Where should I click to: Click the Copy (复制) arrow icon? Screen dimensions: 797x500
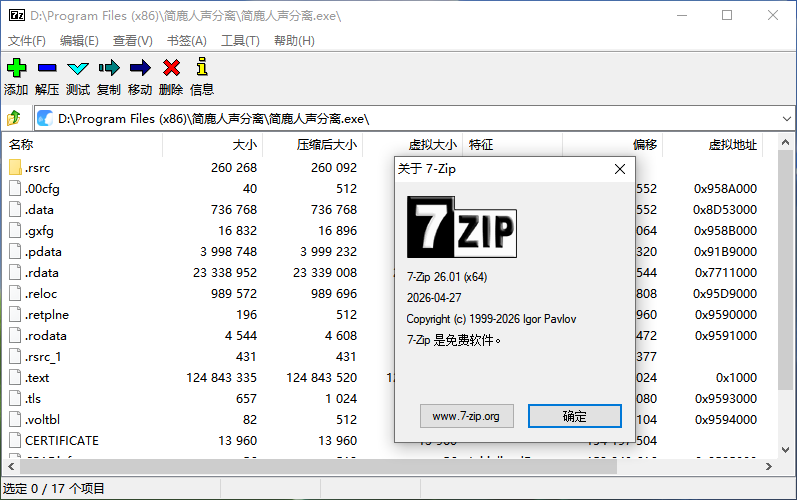[x=109, y=68]
